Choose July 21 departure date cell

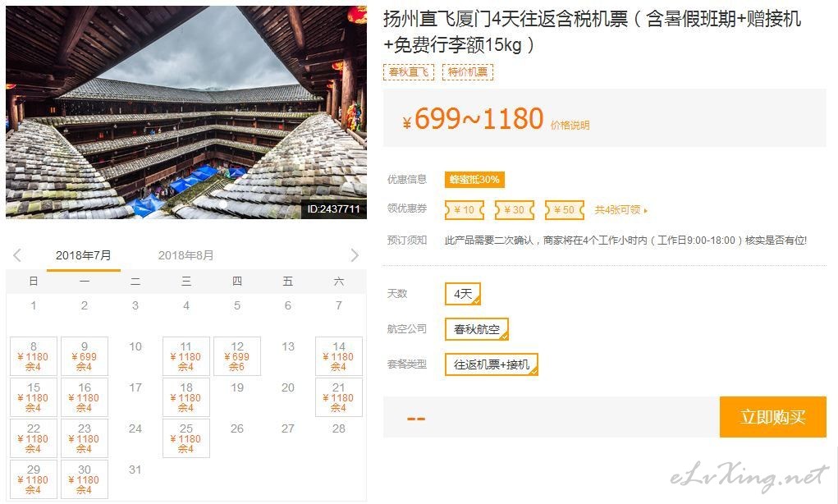(x=339, y=397)
